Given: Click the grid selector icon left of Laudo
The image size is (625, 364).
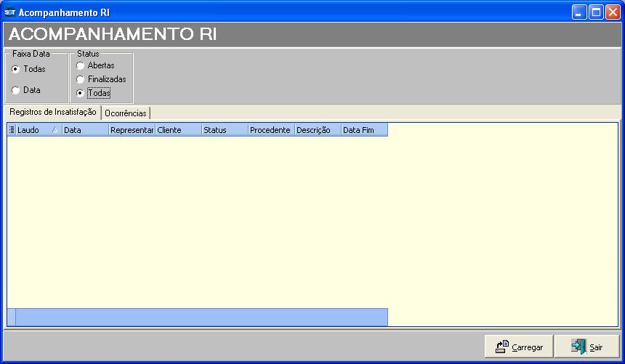Looking at the screenshot, I should pyautogui.click(x=12, y=130).
